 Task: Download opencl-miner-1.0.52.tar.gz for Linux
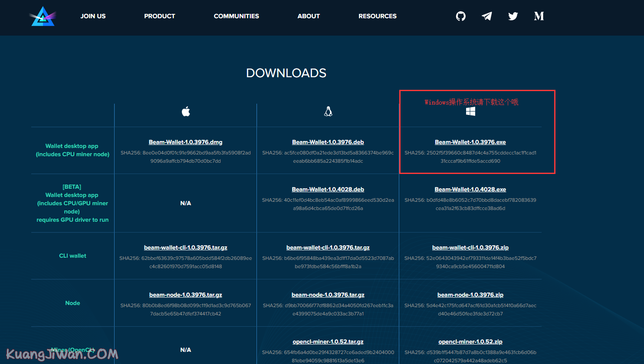click(x=328, y=342)
